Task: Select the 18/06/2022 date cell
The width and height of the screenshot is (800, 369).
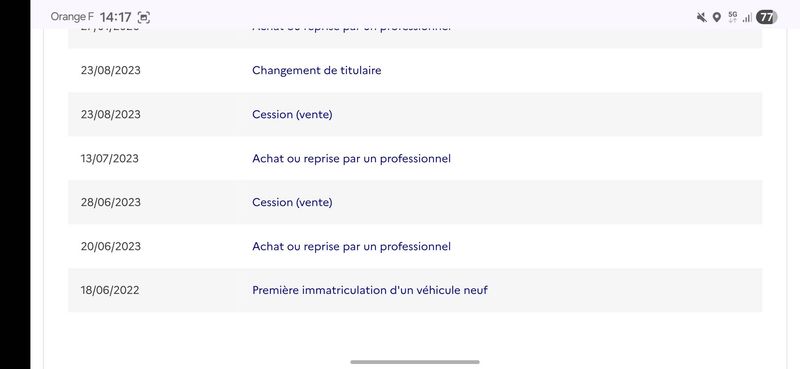Action: point(110,290)
